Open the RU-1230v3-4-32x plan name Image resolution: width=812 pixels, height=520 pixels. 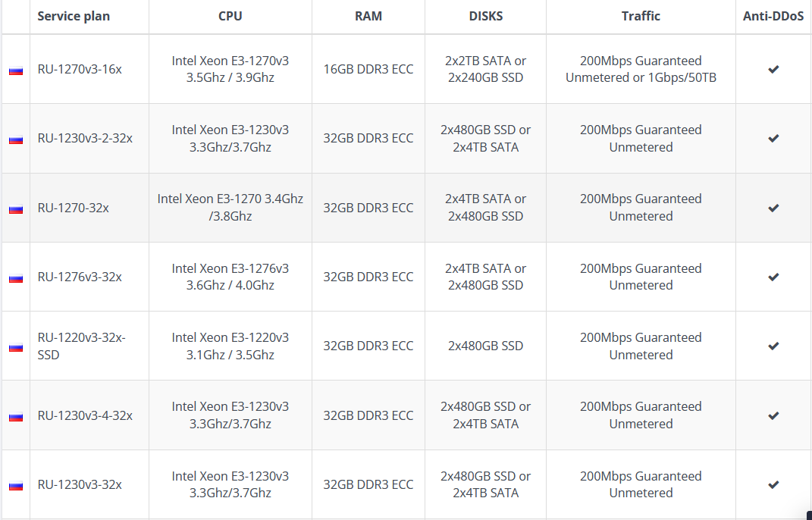[85, 415]
